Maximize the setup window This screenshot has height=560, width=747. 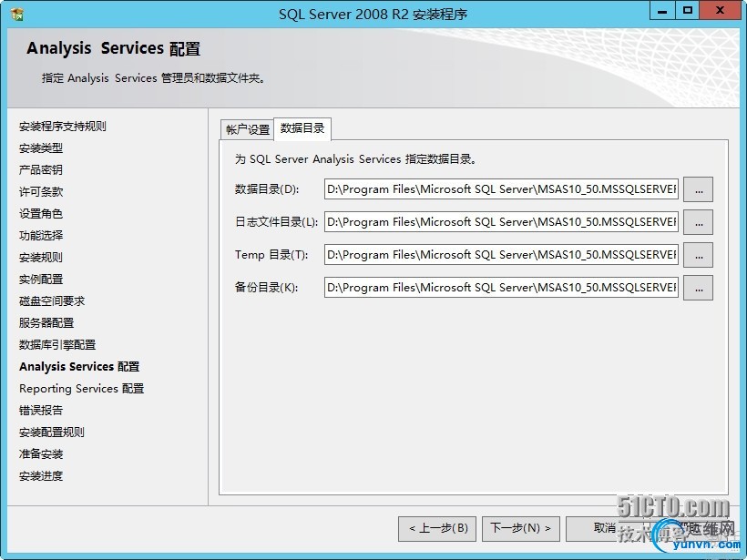[x=687, y=11]
